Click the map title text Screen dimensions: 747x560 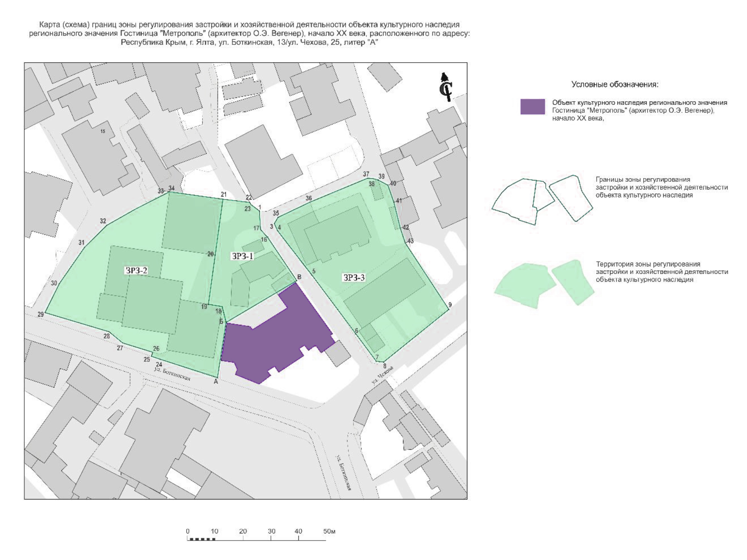249,33
